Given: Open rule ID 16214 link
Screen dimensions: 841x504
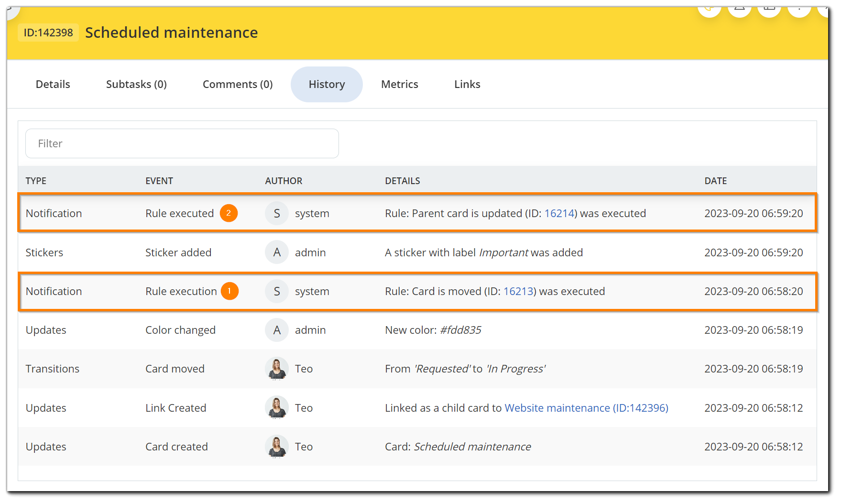Looking at the screenshot, I should (559, 213).
